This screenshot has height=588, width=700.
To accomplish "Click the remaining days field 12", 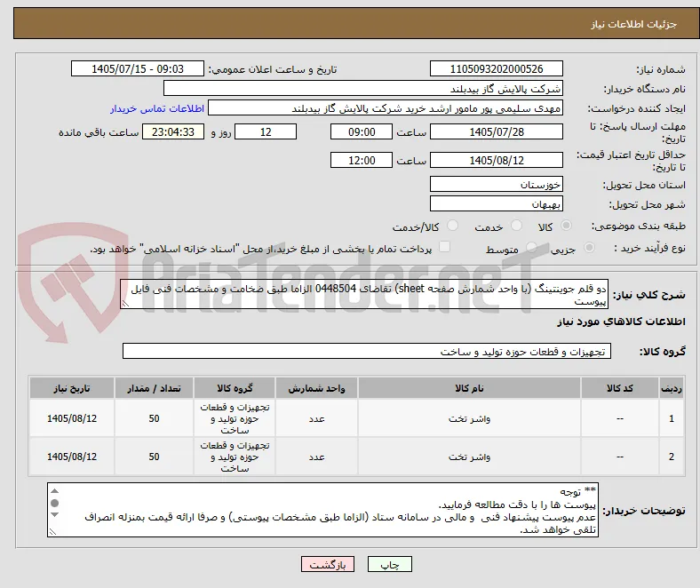I will tap(266, 131).
